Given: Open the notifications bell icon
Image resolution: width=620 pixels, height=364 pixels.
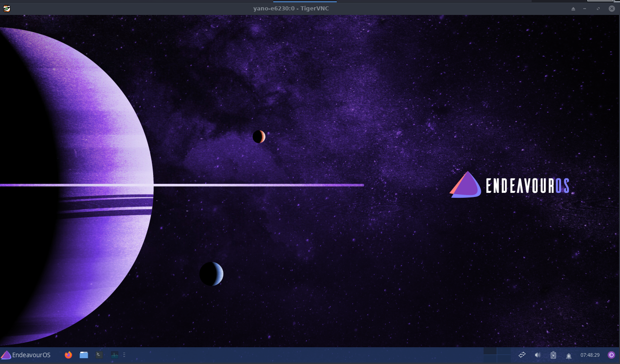Looking at the screenshot, I should (x=569, y=355).
